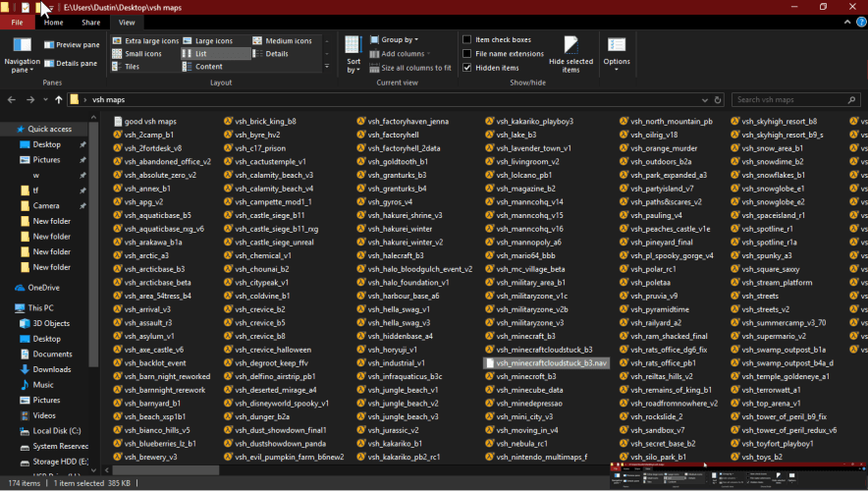Click Hide selected items icon
868x491 pixels.
pyautogui.click(x=570, y=53)
